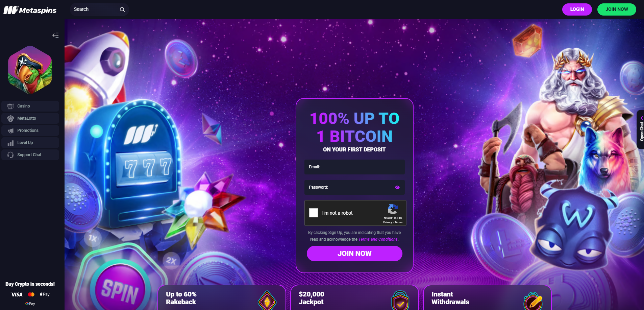
Task: Click the LOGIN button in header
Action: [577, 9]
